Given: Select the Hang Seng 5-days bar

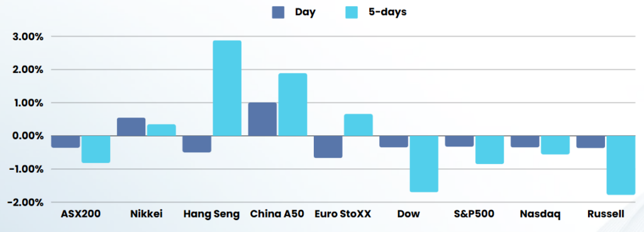Looking at the screenshot, I should (x=227, y=88).
